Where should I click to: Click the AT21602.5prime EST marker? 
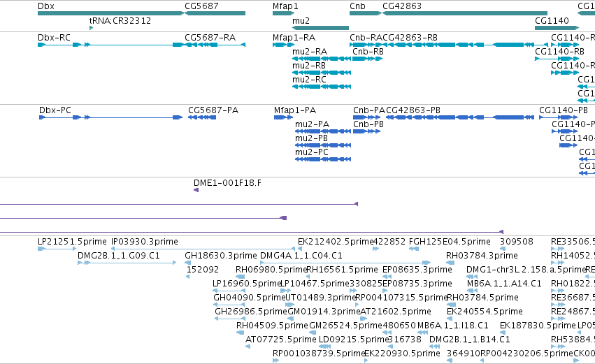point(363,319)
